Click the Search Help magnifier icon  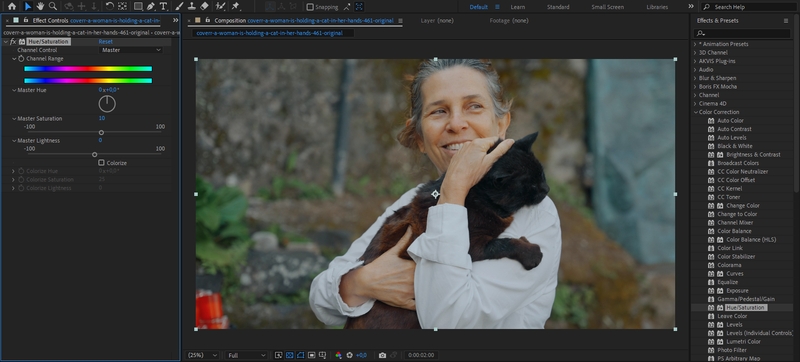[707, 7]
